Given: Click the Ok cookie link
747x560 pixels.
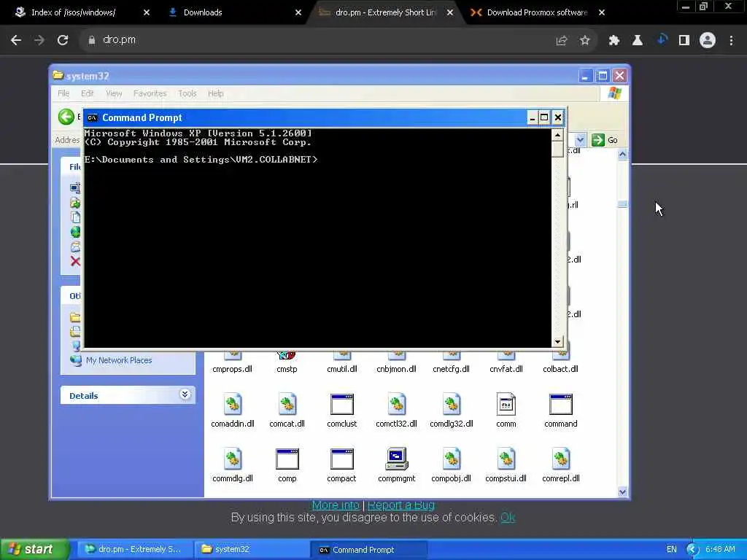Looking at the screenshot, I should (508, 517).
